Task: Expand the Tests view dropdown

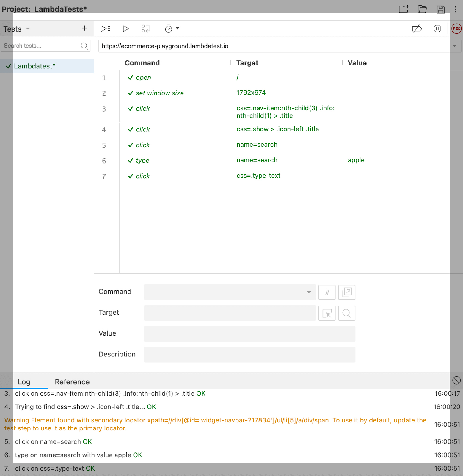Action: point(28,29)
